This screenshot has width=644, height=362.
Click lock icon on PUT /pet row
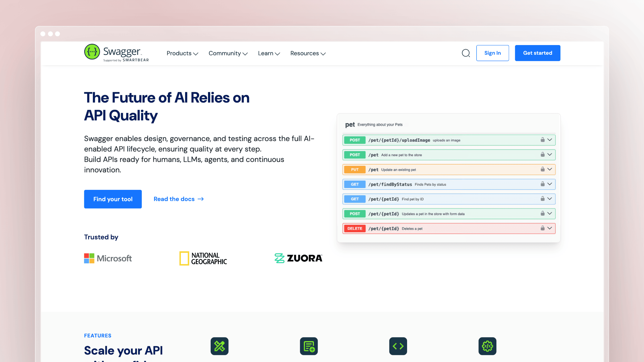click(543, 169)
